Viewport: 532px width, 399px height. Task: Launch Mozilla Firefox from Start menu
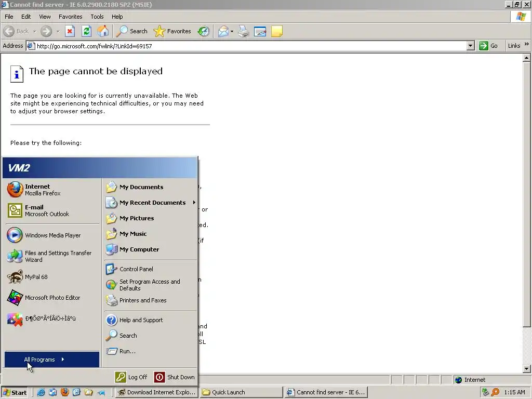(52, 190)
